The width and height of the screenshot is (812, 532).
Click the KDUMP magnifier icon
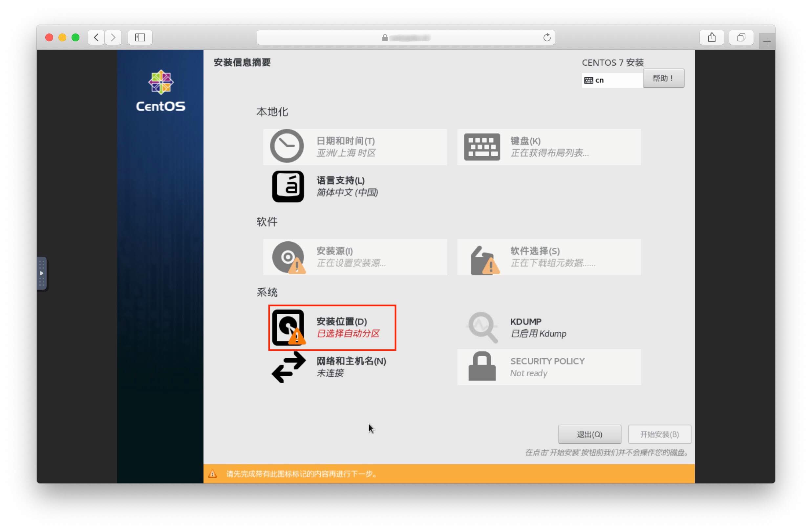pyautogui.click(x=482, y=327)
